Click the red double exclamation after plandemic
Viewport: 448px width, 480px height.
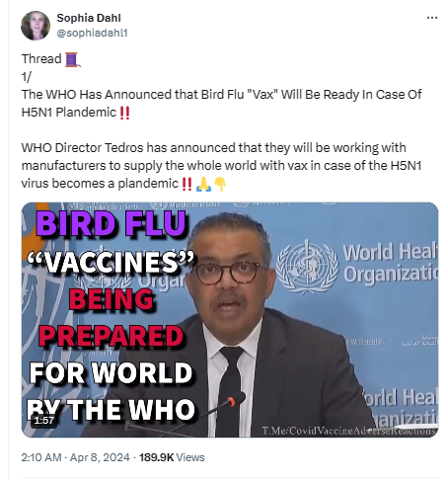click(x=187, y=184)
